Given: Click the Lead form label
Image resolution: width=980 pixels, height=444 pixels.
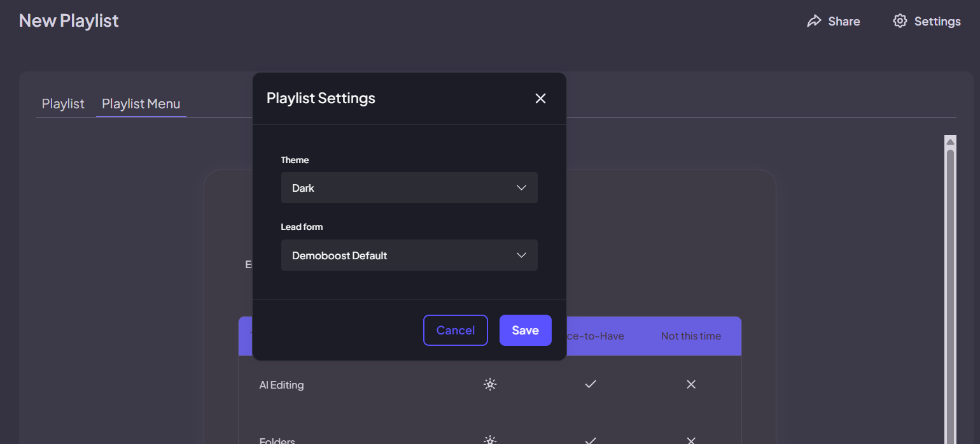Looking at the screenshot, I should [302, 227].
